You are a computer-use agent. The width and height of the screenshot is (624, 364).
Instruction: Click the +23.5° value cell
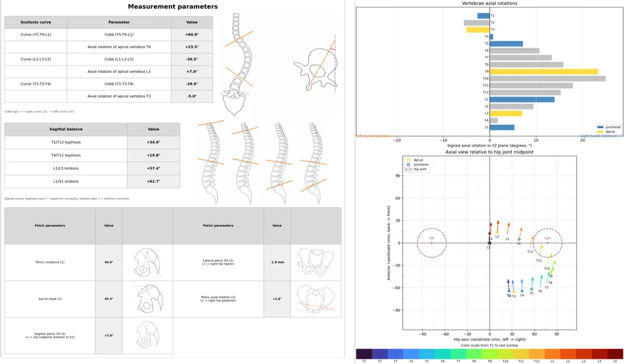click(x=192, y=47)
